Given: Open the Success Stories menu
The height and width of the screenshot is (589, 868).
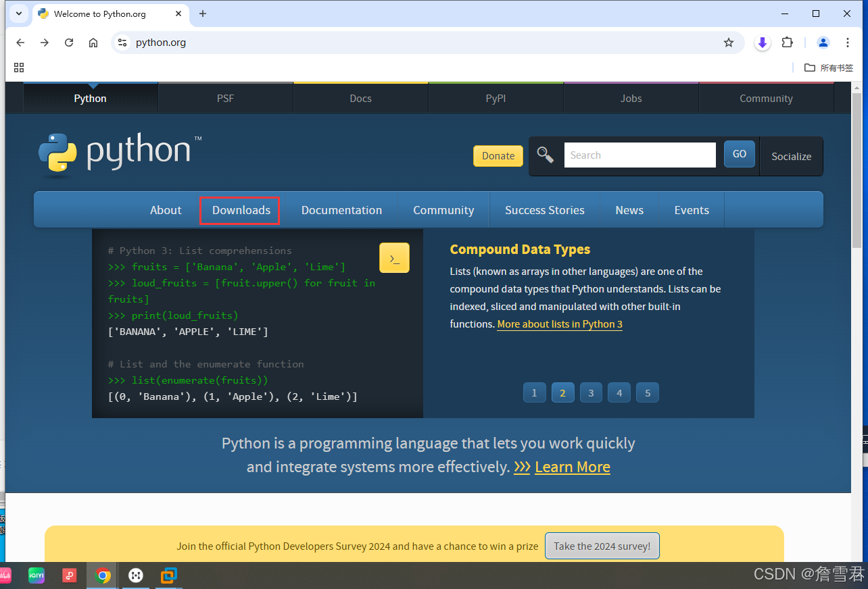Looking at the screenshot, I should coord(544,210).
